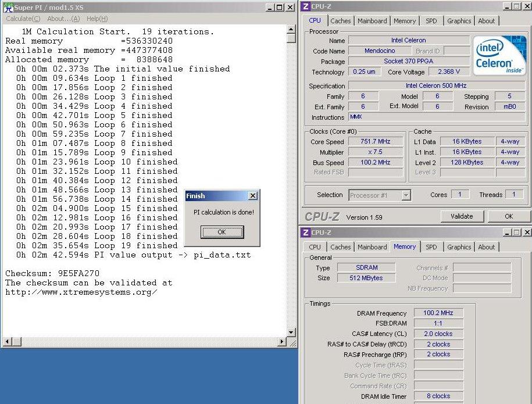Minimize the top CPU-Z window
The image size is (532, 404).
tap(507, 6)
